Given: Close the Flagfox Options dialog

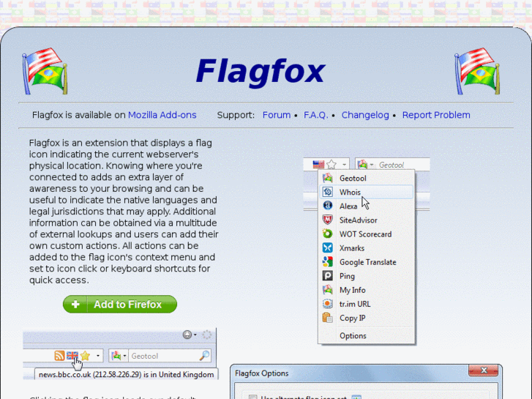Looking at the screenshot, I should 484,370.
